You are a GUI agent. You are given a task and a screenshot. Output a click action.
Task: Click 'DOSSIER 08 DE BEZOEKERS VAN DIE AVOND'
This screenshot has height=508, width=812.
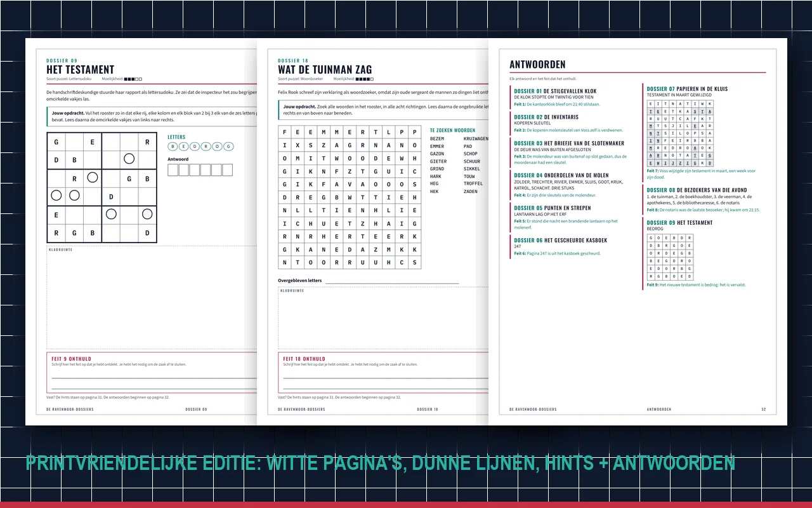pyautogui.click(x=697, y=190)
